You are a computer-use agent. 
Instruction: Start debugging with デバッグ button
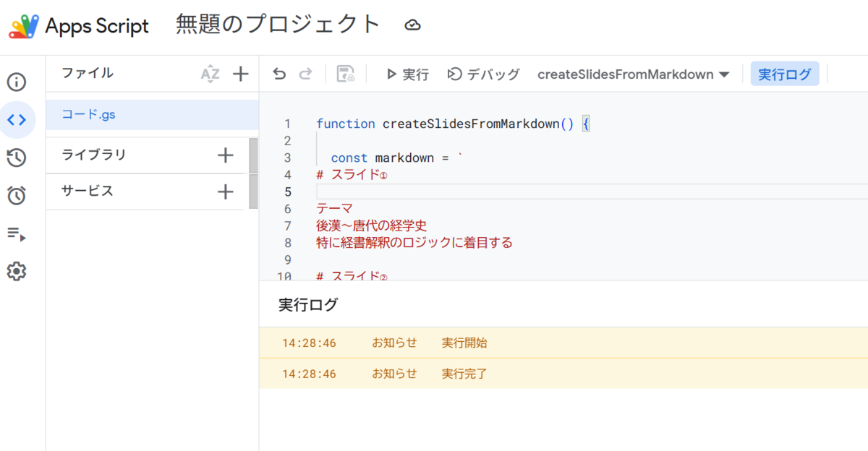point(483,74)
